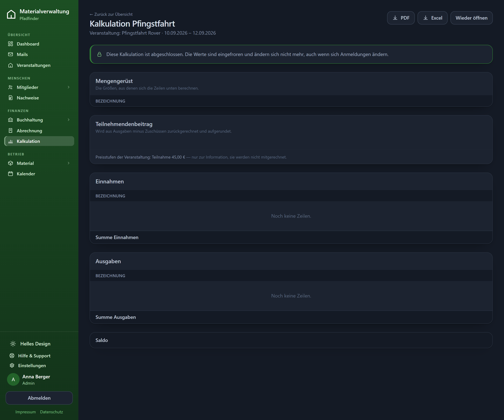The height and width of the screenshot is (420, 504).
Task: Click the Material box icon
Action: click(10, 163)
